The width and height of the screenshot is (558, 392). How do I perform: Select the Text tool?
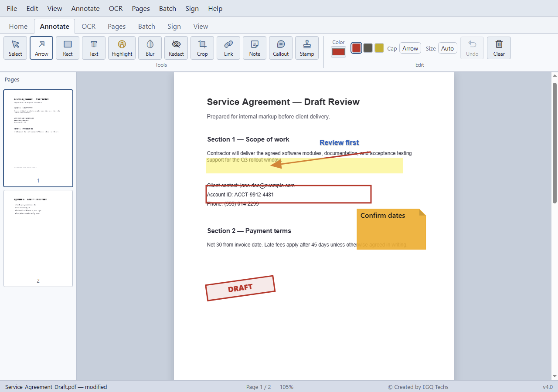(x=94, y=48)
